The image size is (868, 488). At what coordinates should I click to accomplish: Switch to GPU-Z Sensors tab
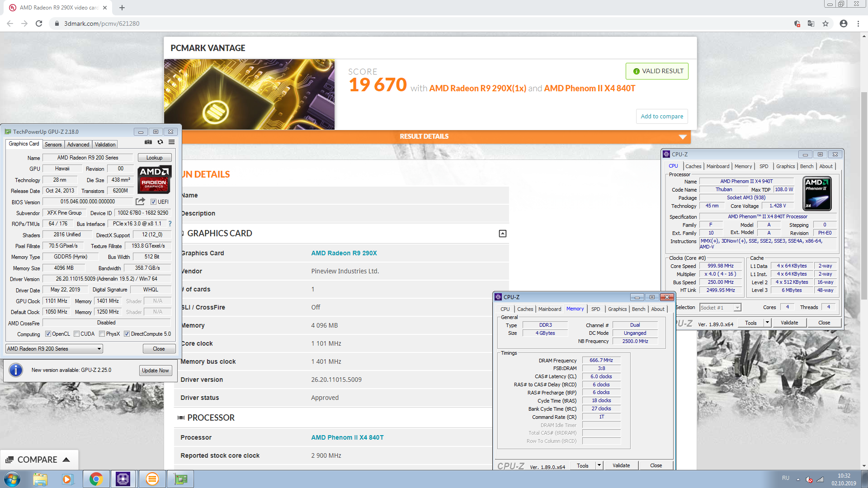click(x=53, y=145)
